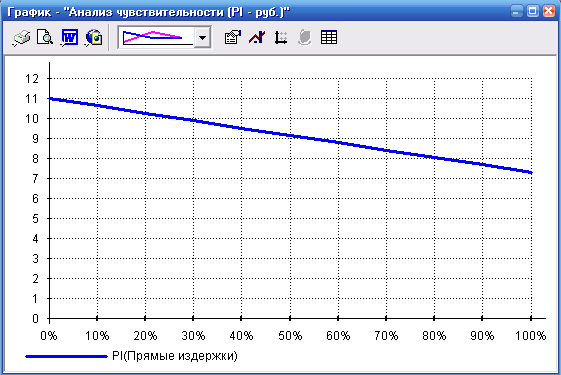Select the line chart type preview box
Screen dimensions: 561x375
tap(157, 37)
